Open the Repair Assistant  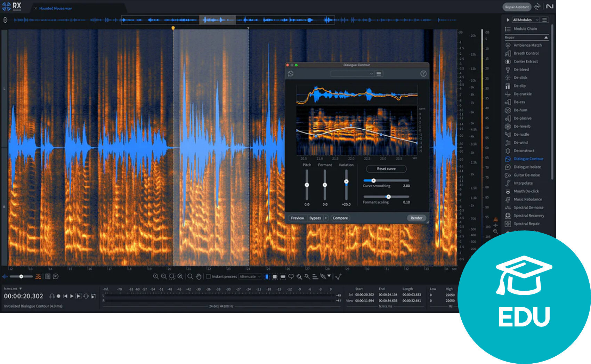pos(517,7)
